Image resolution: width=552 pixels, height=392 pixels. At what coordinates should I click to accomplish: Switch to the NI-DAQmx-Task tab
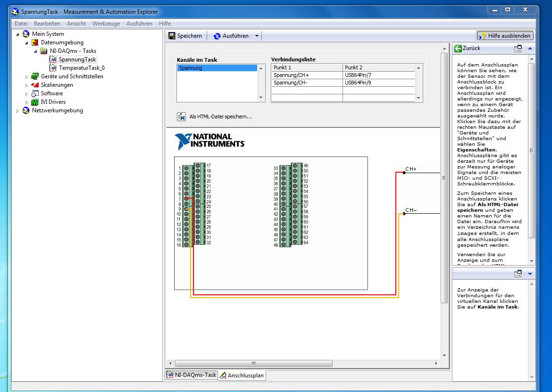tap(191, 375)
